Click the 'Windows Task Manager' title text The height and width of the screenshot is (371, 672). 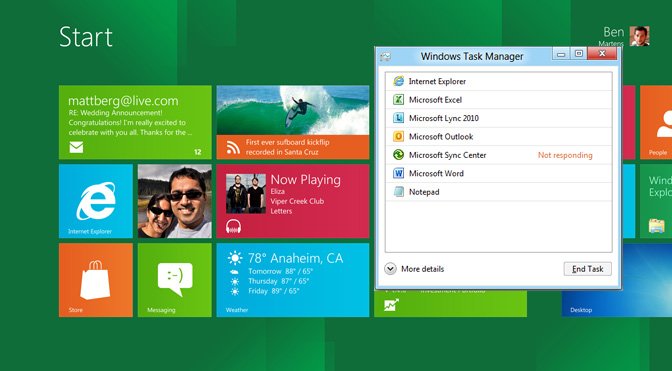472,57
